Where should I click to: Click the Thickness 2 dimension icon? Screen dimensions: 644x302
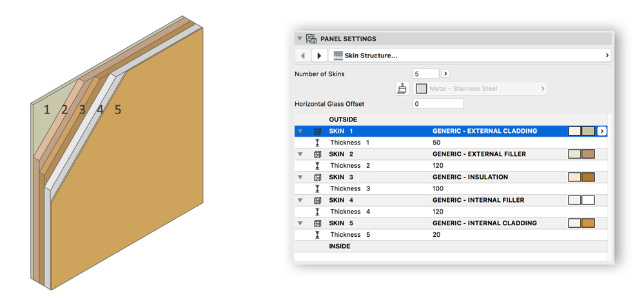point(317,166)
